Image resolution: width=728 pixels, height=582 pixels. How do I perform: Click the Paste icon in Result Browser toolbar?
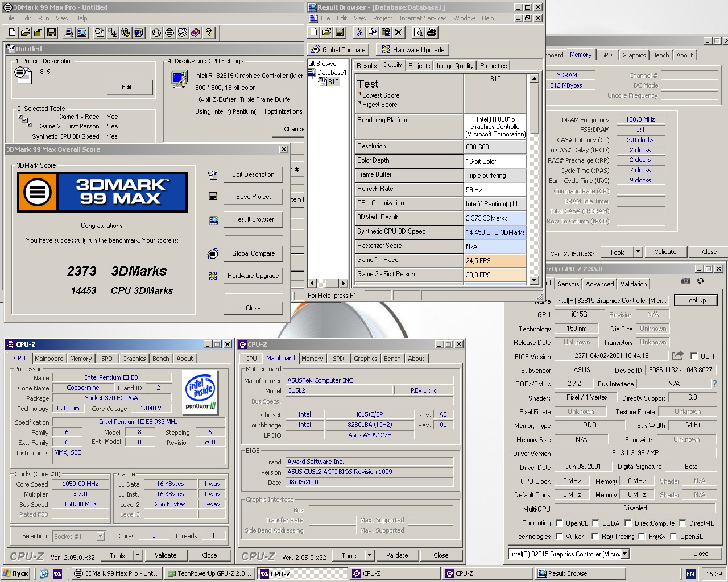pyautogui.click(x=386, y=32)
